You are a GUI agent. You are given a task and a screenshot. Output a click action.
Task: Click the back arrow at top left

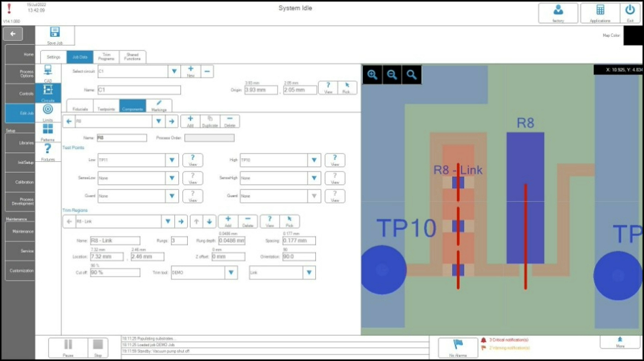[13, 34]
